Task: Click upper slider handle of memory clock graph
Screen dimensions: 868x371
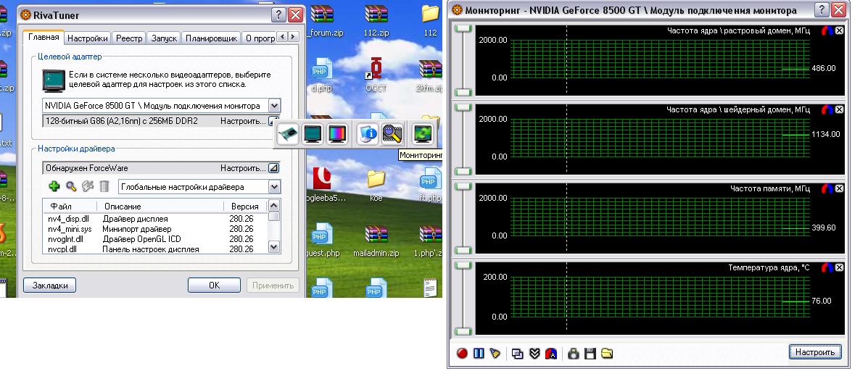Action: point(463,187)
